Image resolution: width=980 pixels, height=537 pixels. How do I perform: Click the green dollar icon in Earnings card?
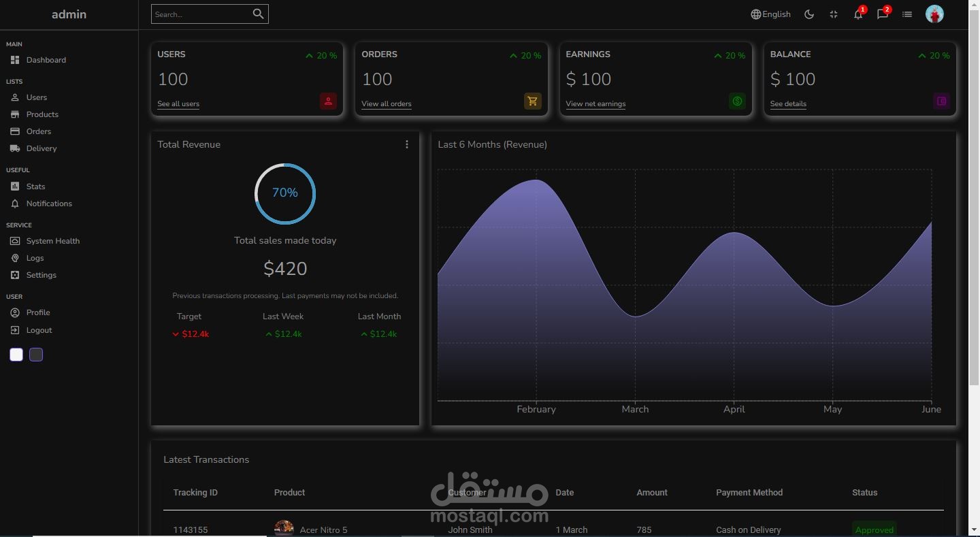pyautogui.click(x=737, y=101)
